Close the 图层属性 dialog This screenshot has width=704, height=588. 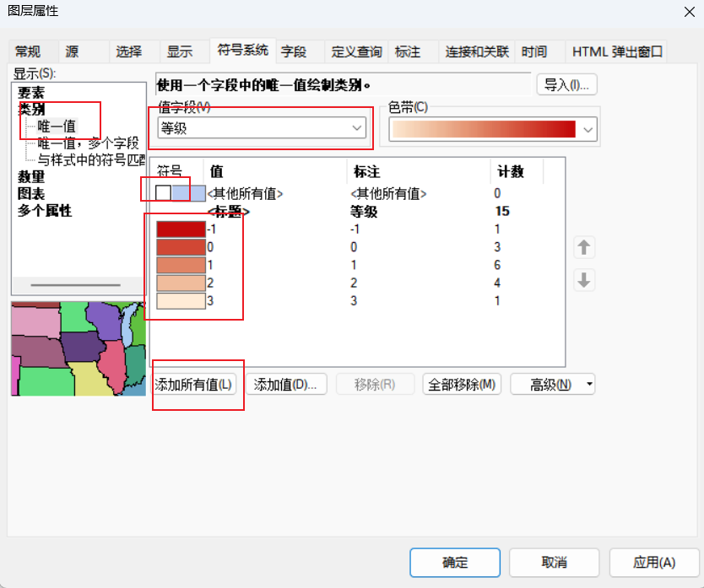tap(689, 12)
